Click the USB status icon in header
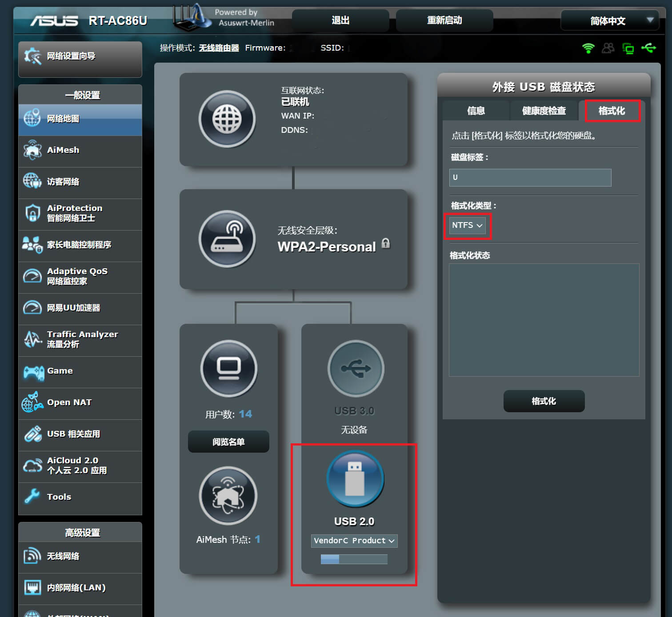This screenshot has height=617, width=672. tap(649, 48)
